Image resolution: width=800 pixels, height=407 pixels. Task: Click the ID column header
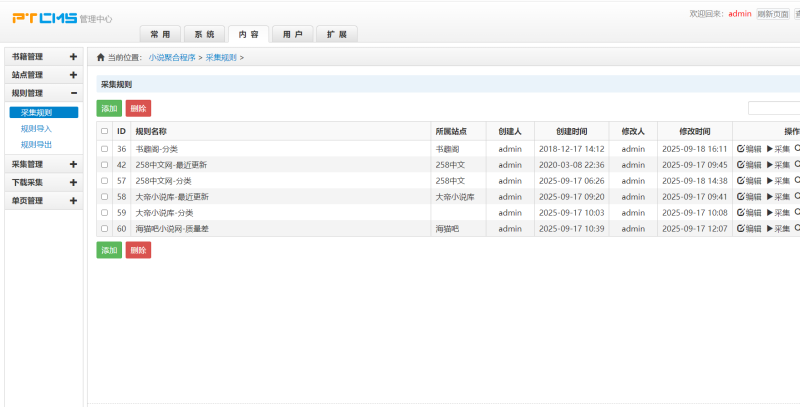[121, 131]
